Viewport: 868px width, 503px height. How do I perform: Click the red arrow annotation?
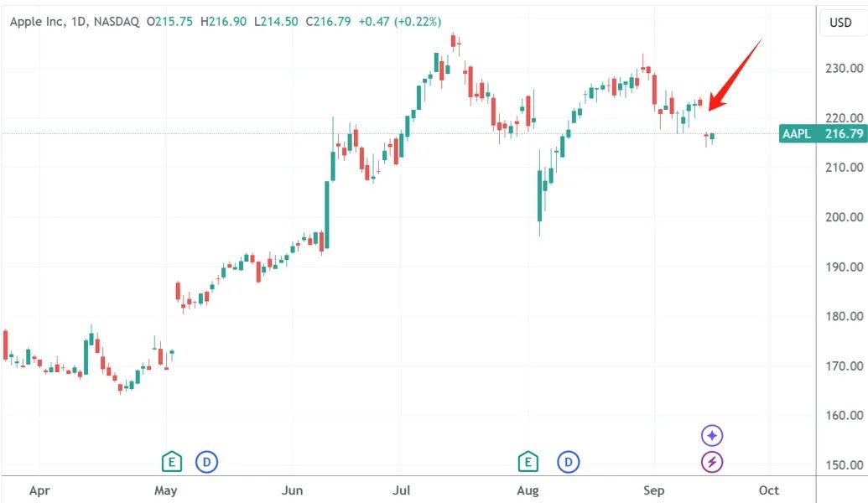(x=735, y=74)
